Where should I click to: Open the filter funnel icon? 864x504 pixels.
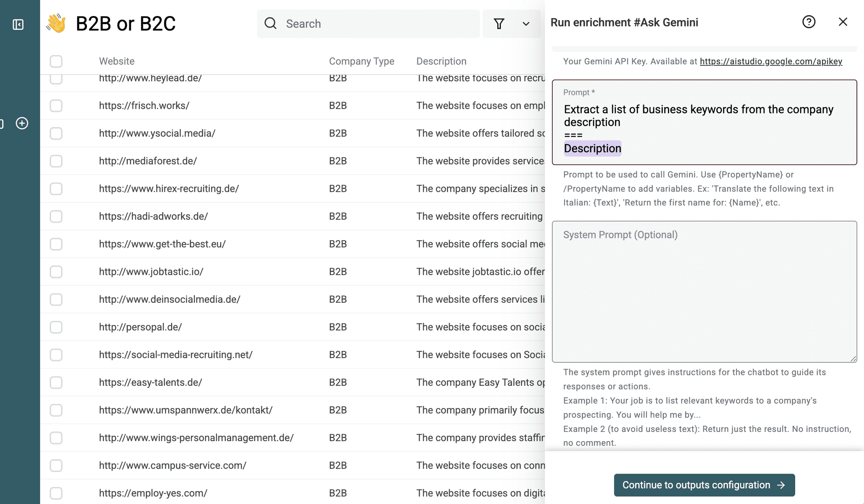click(x=499, y=24)
